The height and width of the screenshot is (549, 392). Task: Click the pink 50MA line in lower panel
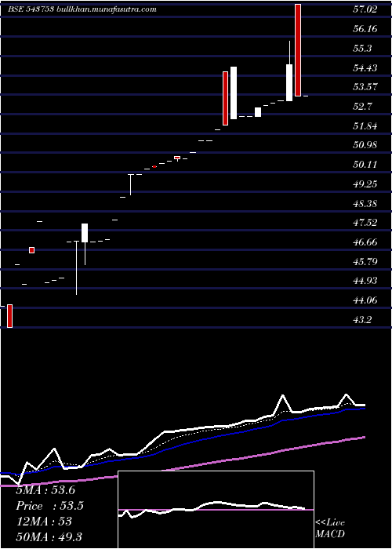pos(182,467)
